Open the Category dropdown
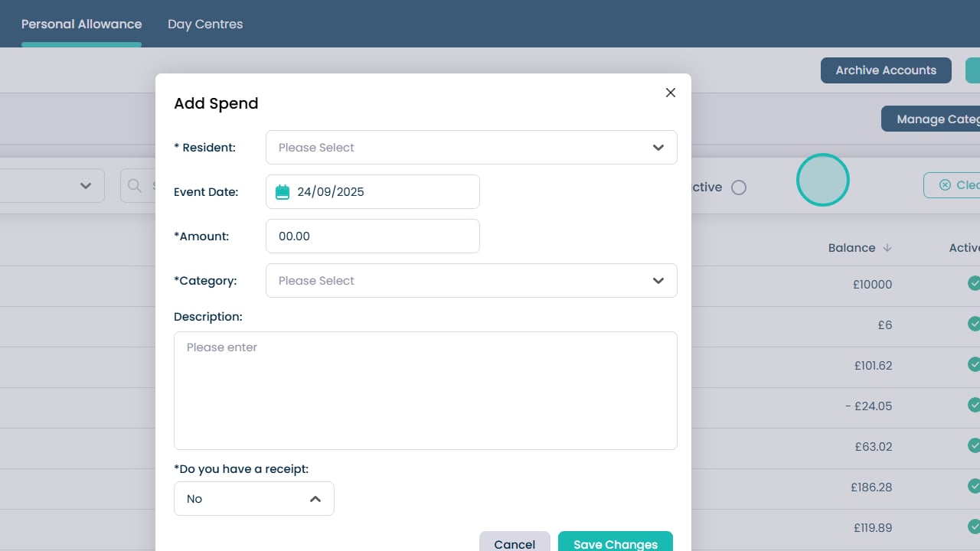The image size is (980, 551). [471, 281]
